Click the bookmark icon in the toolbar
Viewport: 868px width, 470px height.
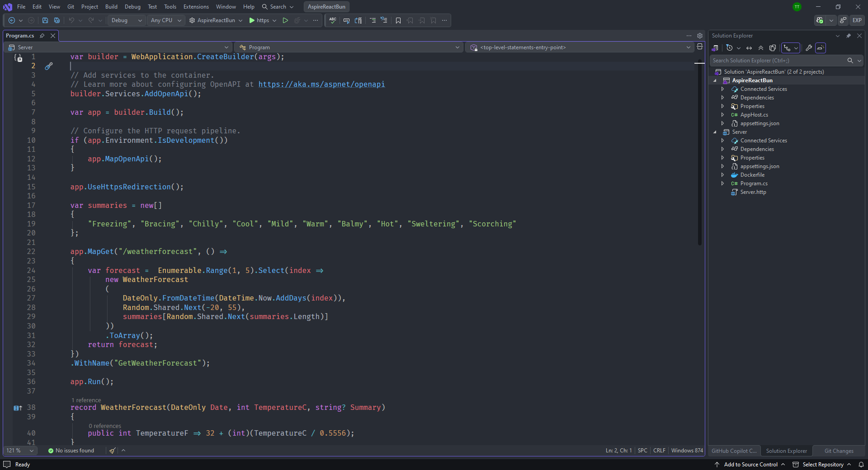[398, 20]
